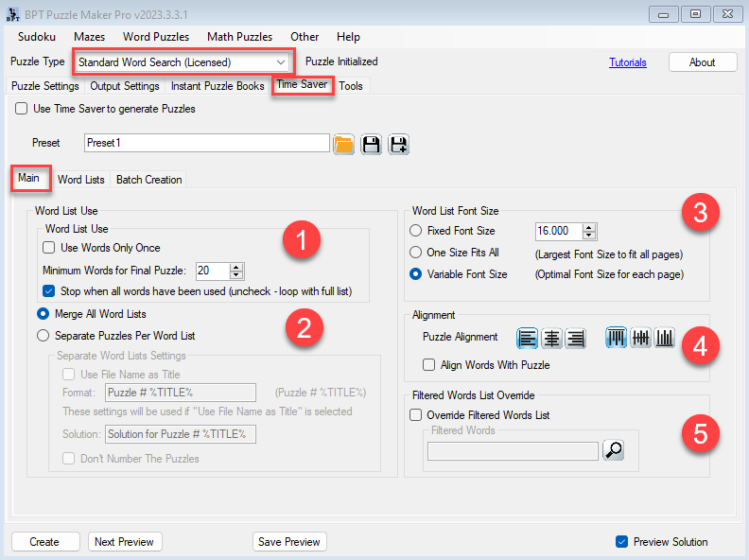Select bottom vertical alignment icon

coord(664,339)
